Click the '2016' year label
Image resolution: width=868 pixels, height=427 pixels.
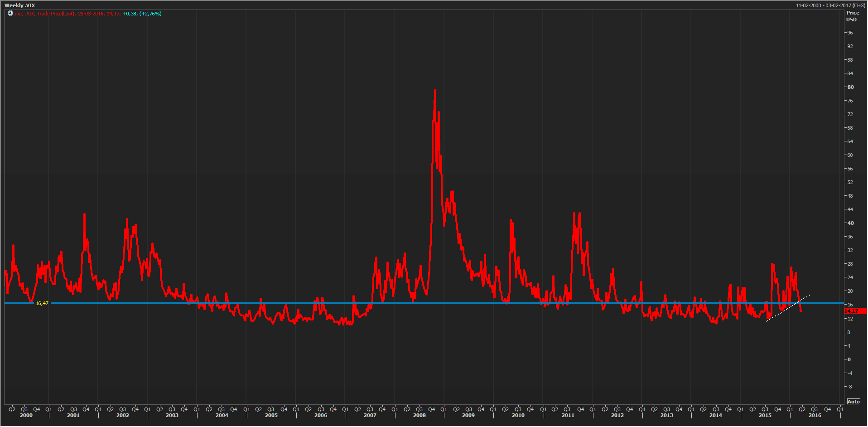[x=815, y=415]
